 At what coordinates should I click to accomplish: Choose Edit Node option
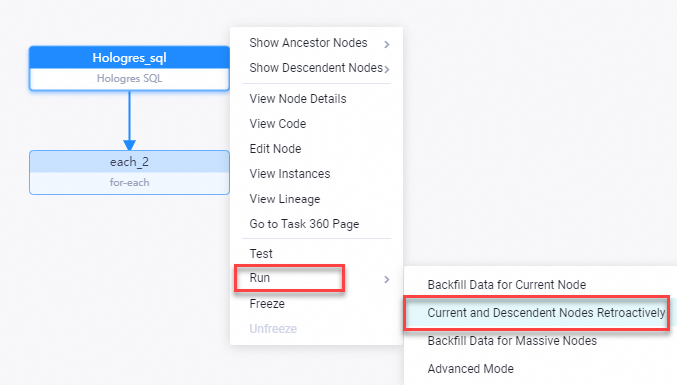(x=275, y=149)
